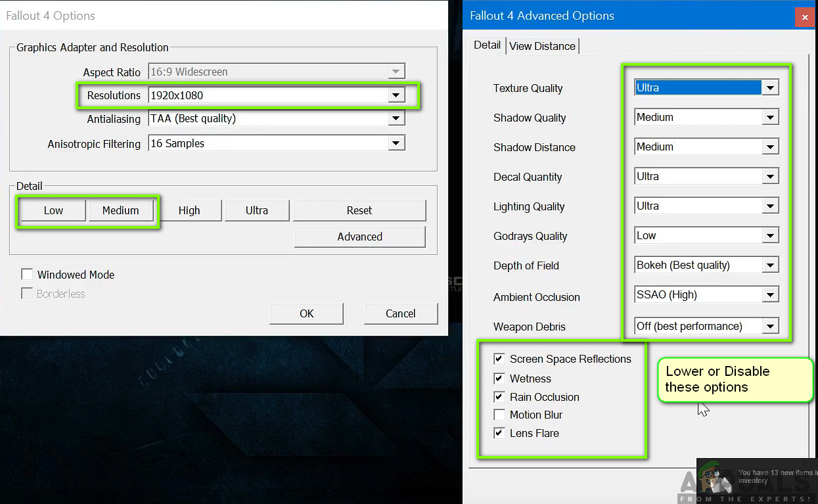Change the Godrays Quality dropdown
The width and height of the screenshot is (818, 504).
pyautogui.click(x=770, y=235)
